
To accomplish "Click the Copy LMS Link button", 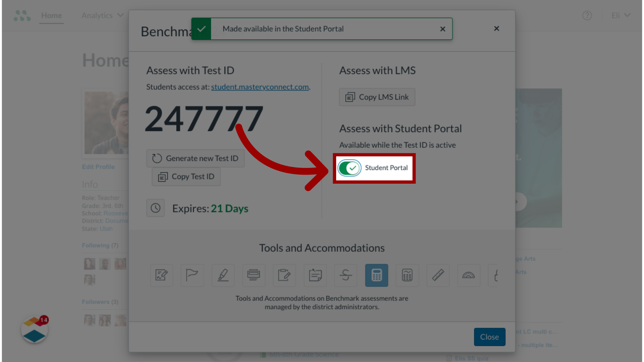I will (377, 97).
